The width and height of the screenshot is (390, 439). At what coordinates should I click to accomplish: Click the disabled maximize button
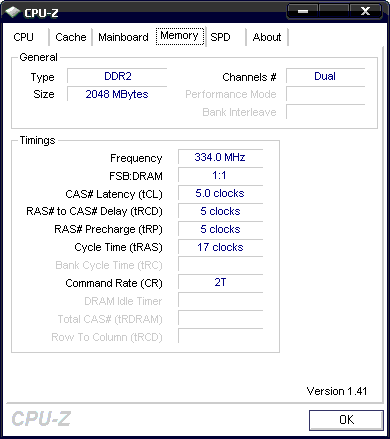tap(334, 11)
